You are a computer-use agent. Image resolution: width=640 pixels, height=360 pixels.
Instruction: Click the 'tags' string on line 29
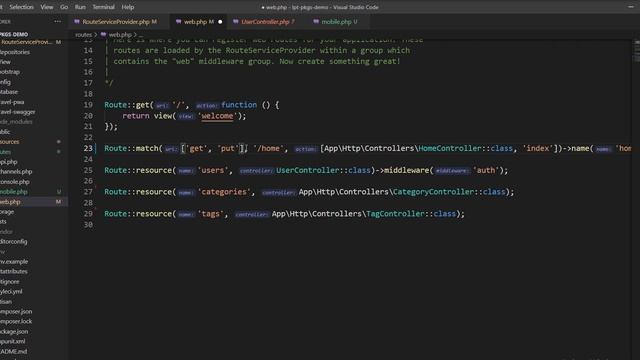pyautogui.click(x=211, y=214)
